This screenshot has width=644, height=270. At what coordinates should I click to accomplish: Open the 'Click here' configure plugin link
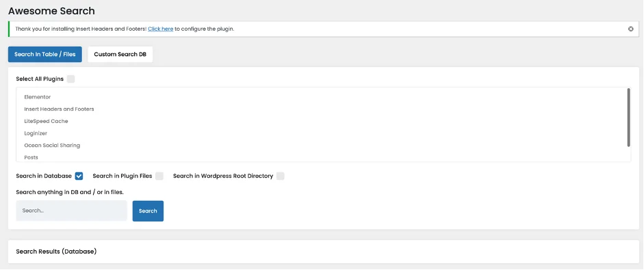160,29
